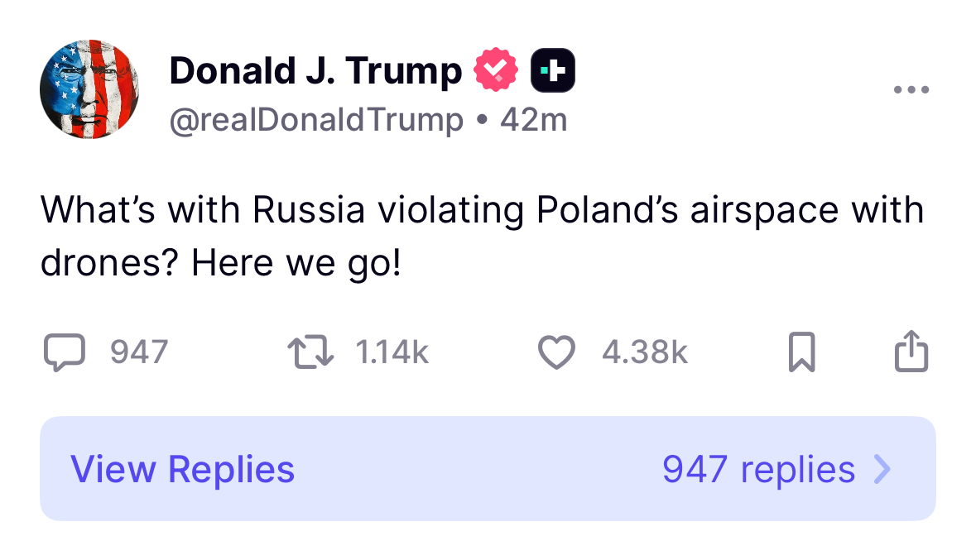The image size is (976, 560).
Task: Click the View Replies button label
Action: point(182,469)
